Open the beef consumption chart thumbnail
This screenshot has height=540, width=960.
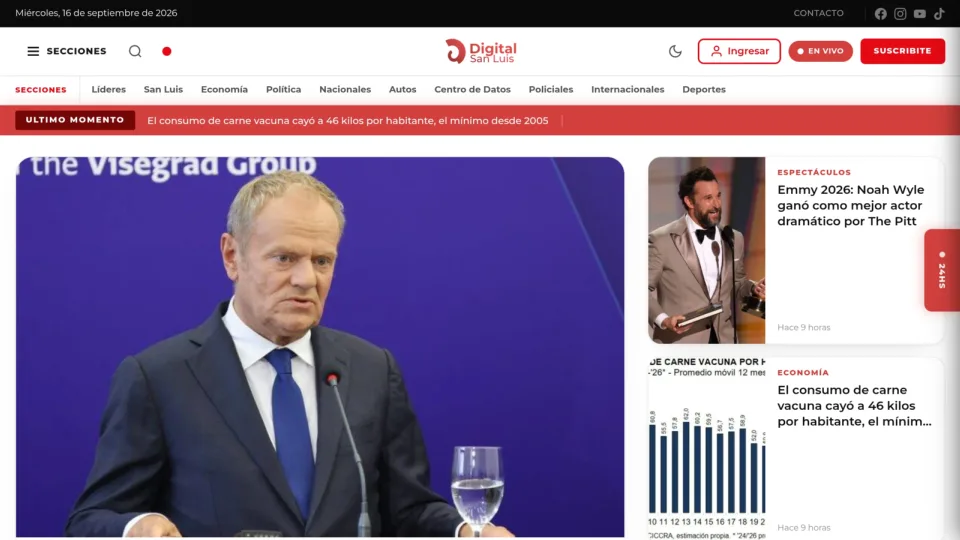point(707,449)
